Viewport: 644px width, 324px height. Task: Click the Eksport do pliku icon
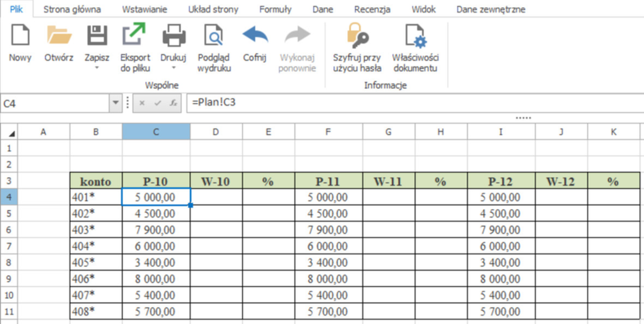135,35
